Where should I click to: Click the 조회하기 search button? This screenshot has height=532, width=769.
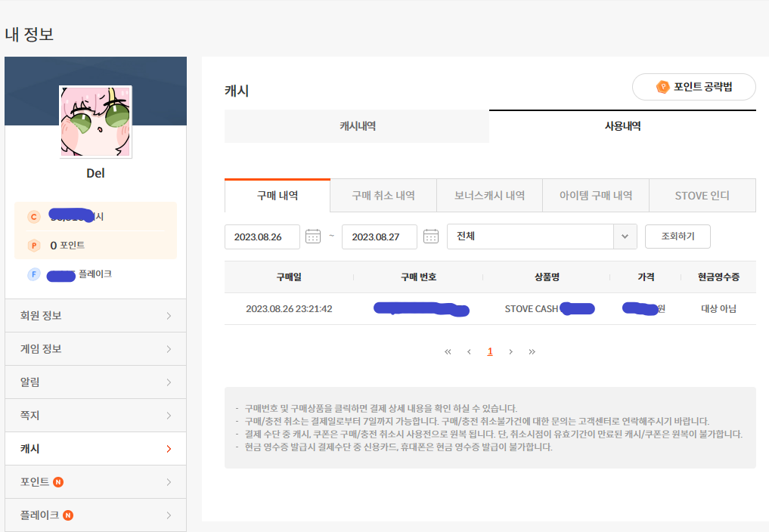pyautogui.click(x=678, y=237)
